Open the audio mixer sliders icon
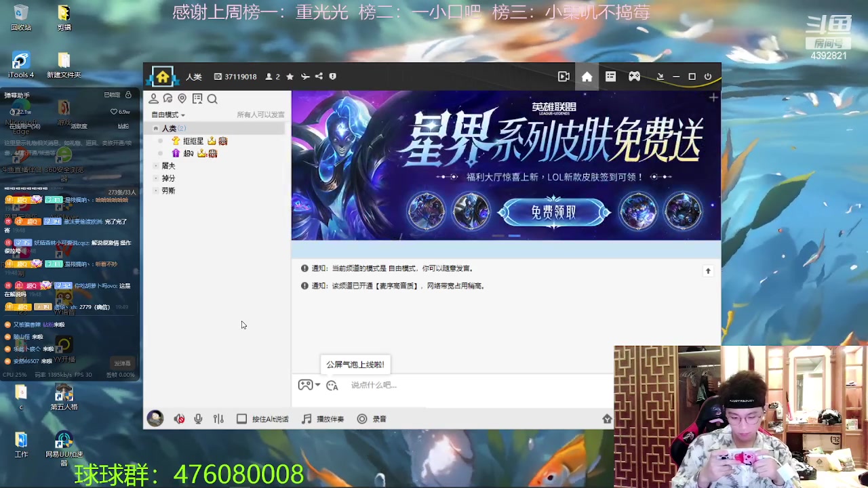Image resolution: width=868 pixels, height=488 pixels. point(218,419)
